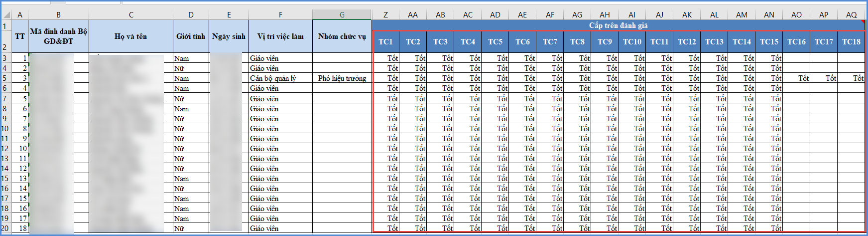Select column F header
The width and height of the screenshot is (868, 236).
[280, 14]
